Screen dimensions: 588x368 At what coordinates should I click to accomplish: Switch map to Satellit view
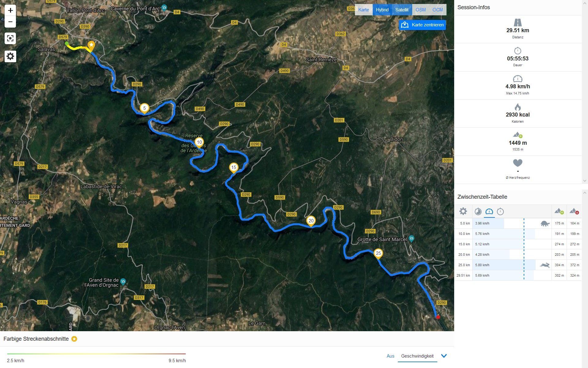402,10
